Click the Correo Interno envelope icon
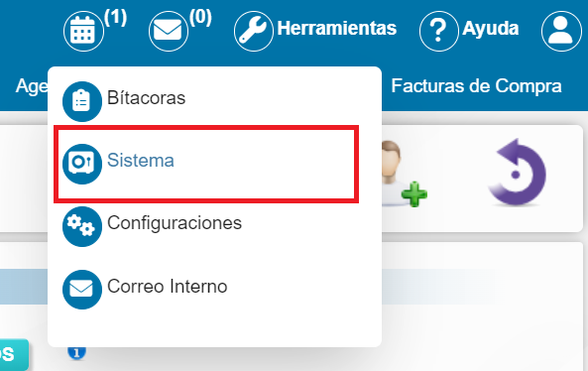Screen dimensions: 588x371 point(82,290)
